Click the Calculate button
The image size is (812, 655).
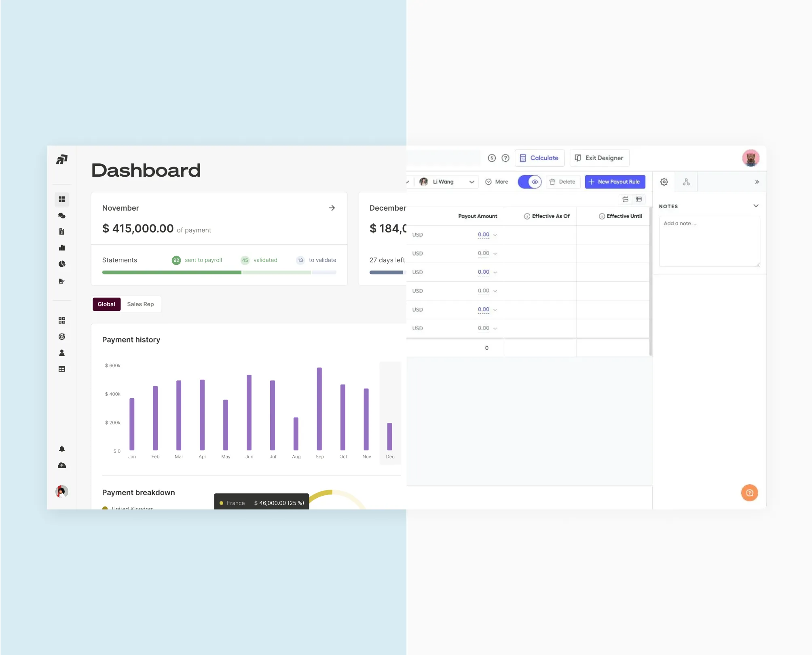click(539, 158)
